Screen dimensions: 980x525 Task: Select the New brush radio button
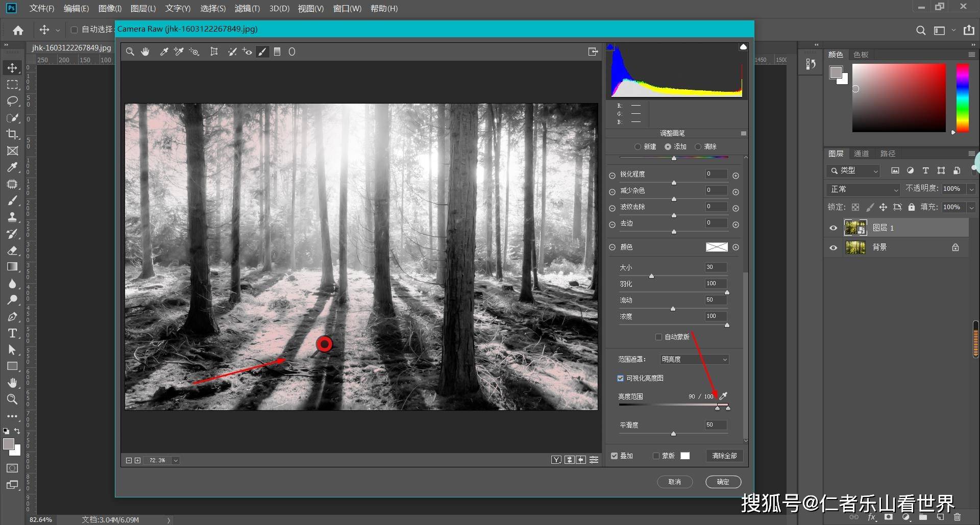pos(638,146)
